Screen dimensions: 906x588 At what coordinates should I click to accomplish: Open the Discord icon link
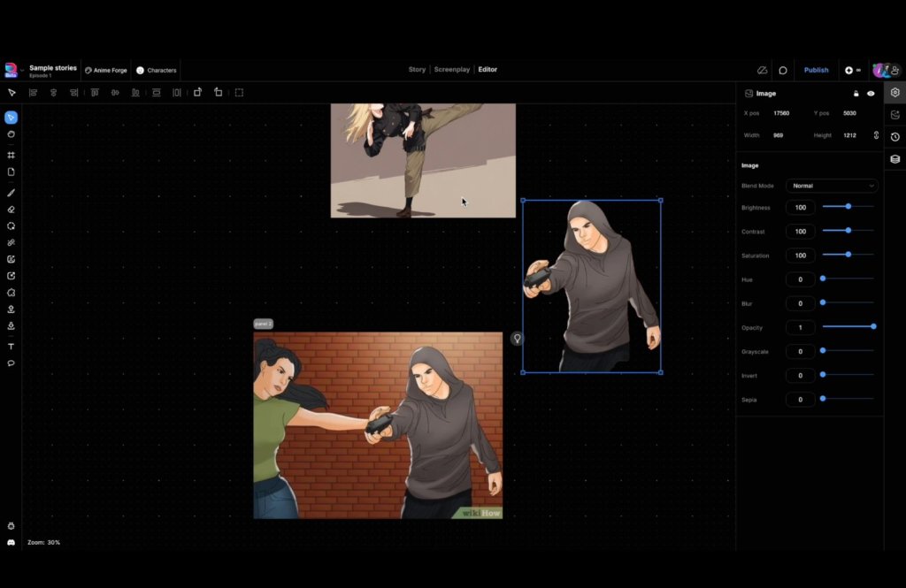click(12, 542)
